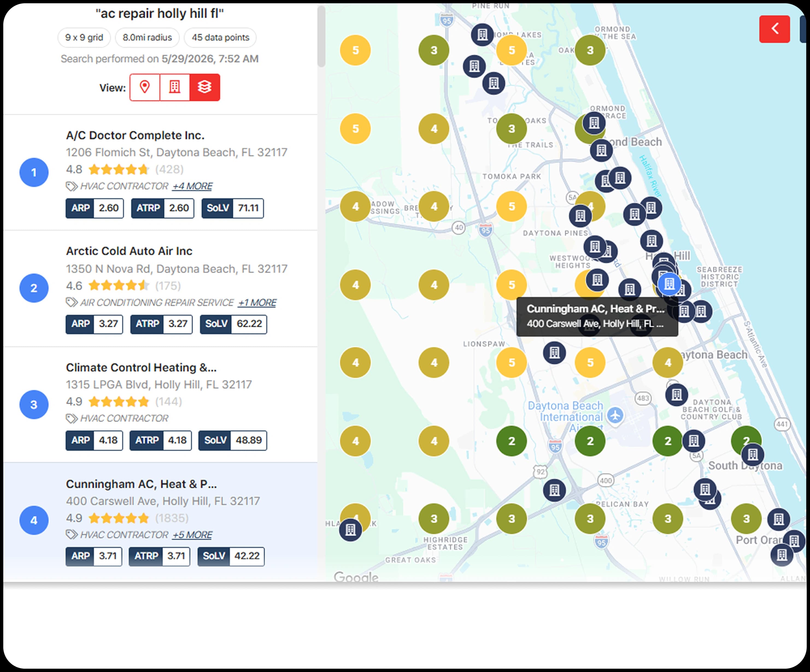The height and width of the screenshot is (672, 810).
Task: Click the rank 1 circle for A/C Doctor
Action: 34,172
